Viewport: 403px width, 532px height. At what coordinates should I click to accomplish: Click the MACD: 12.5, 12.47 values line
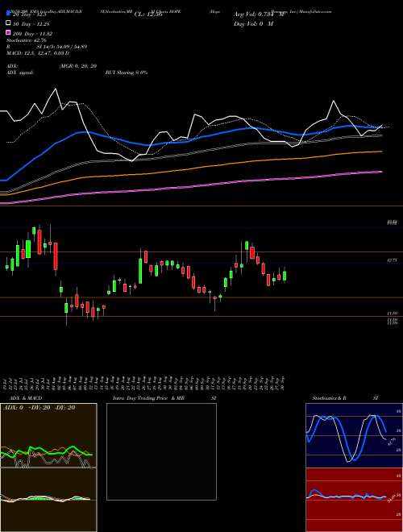(38, 53)
